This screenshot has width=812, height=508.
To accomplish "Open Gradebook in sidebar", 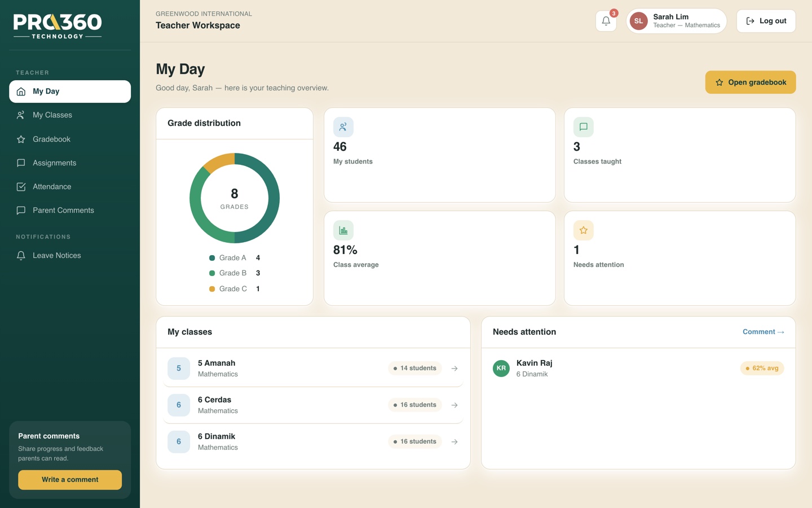I will point(70,139).
